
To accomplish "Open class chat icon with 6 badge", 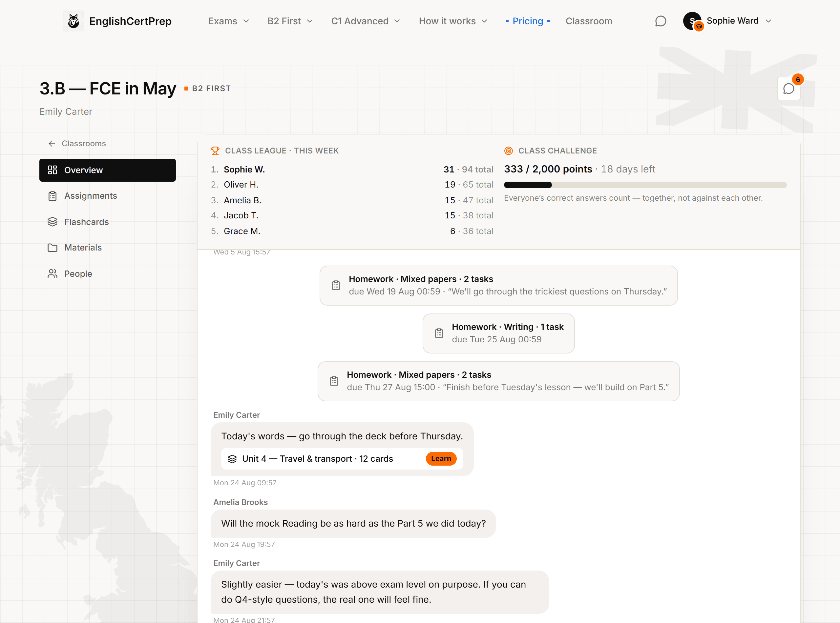I will click(789, 89).
